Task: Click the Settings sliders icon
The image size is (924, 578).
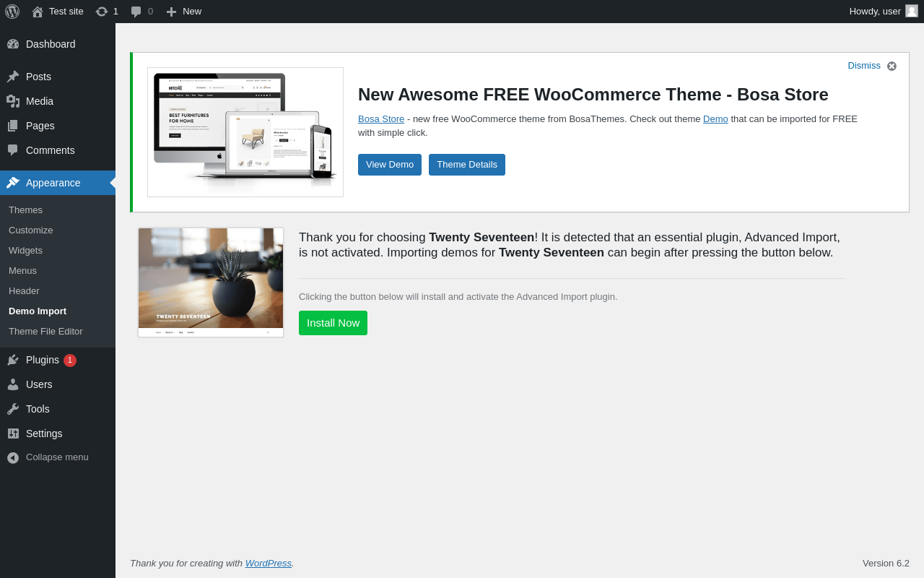Action: (x=13, y=433)
